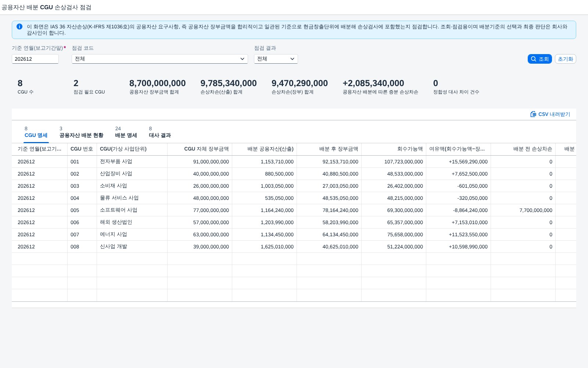Click the +2,085,340,000 incremental impairment figure
Image resolution: width=588 pixels, height=368 pixels.
click(x=373, y=83)
